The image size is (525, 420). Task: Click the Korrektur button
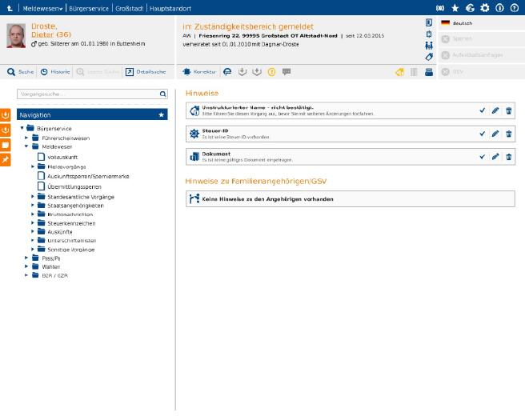(200, 72)
